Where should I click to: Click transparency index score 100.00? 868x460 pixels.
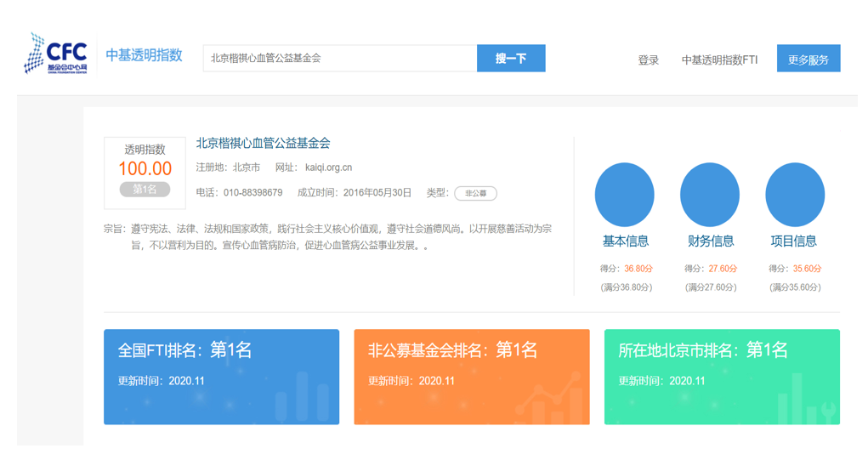click(x=145, y=168)
